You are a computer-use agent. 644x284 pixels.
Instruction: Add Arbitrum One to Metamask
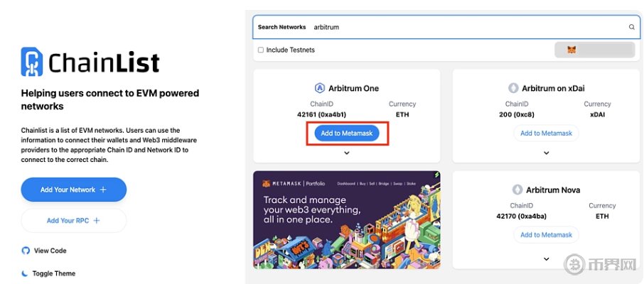coord(347,133)
